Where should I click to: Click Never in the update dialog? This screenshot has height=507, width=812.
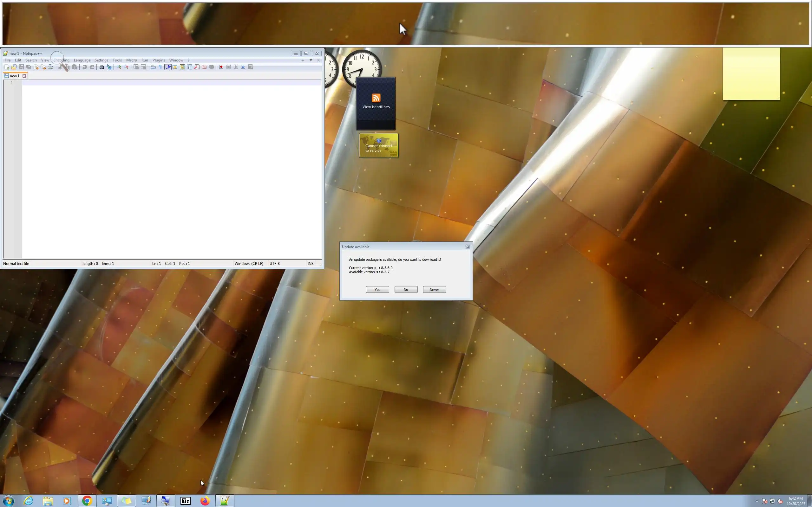tap(434, 290)
